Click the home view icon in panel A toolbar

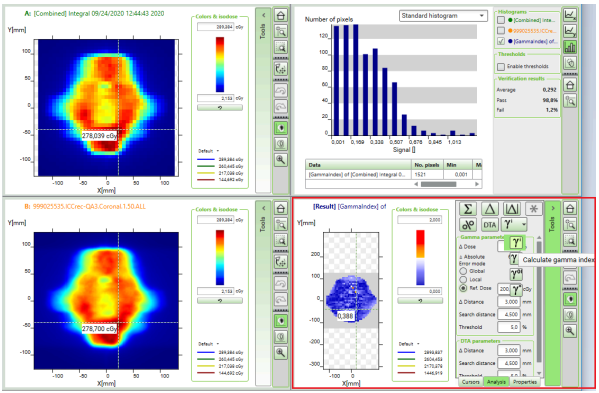[x=281, y=16]
